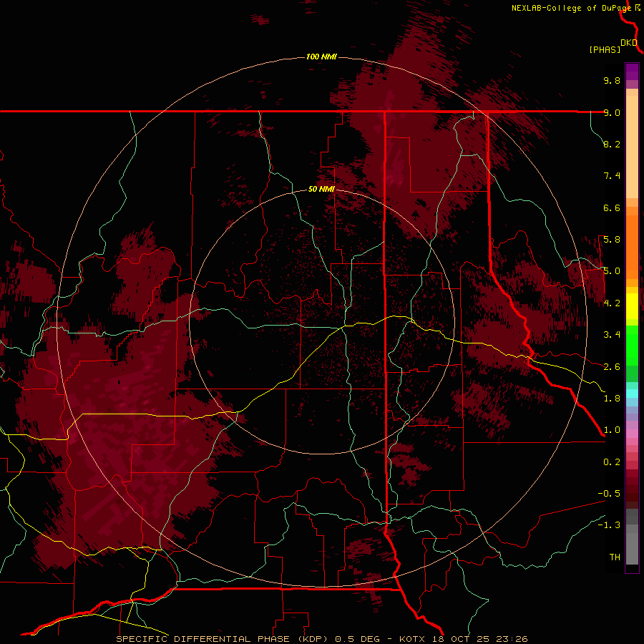
Task: Click the 1.8 value on the color scale
Action: coord(612,399)
